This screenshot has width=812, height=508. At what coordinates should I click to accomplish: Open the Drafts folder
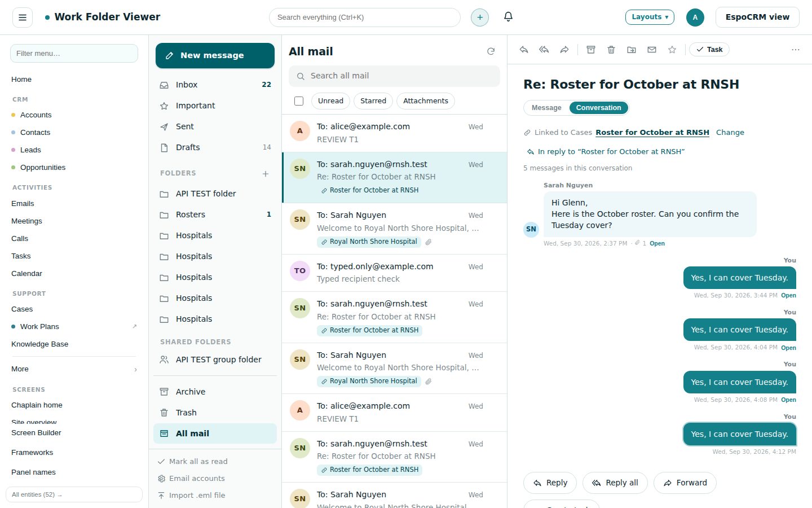tap(215, 147)
